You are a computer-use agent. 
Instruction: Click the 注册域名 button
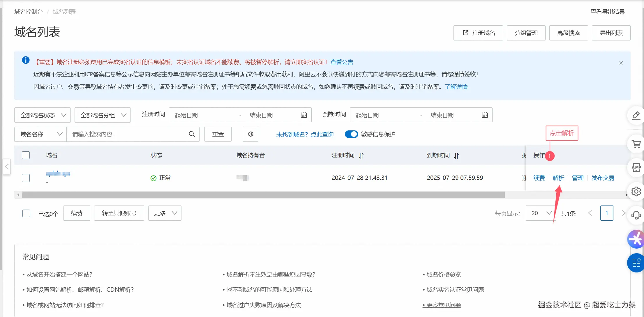click(x=478, y=33)
